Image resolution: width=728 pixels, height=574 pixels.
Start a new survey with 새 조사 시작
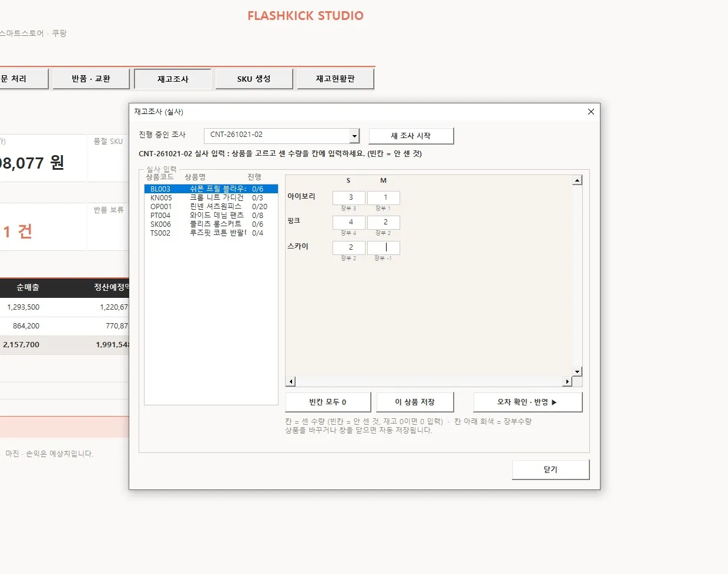click(411, 136)
